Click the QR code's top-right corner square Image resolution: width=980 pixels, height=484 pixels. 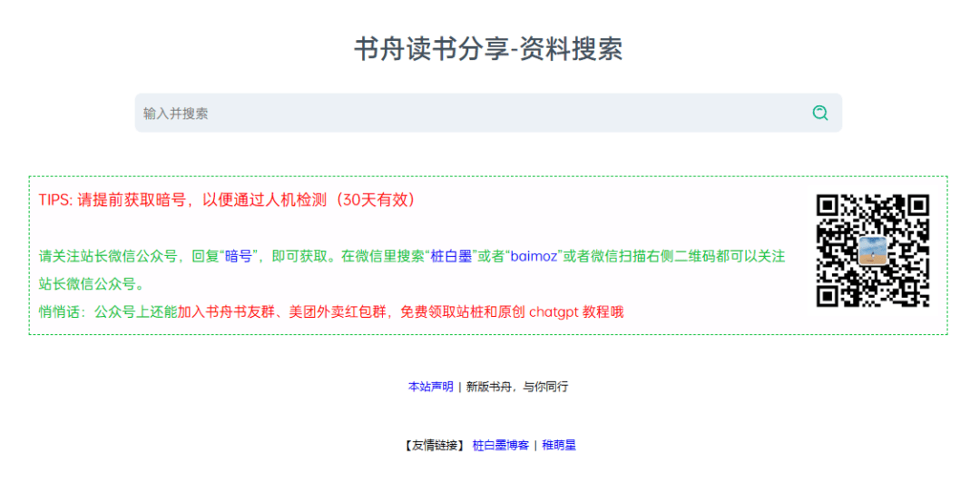click(918, 205)
